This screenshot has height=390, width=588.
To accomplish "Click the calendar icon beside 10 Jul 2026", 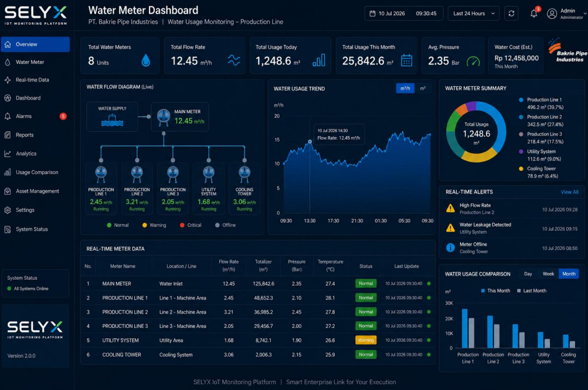I will pos(372,13).
